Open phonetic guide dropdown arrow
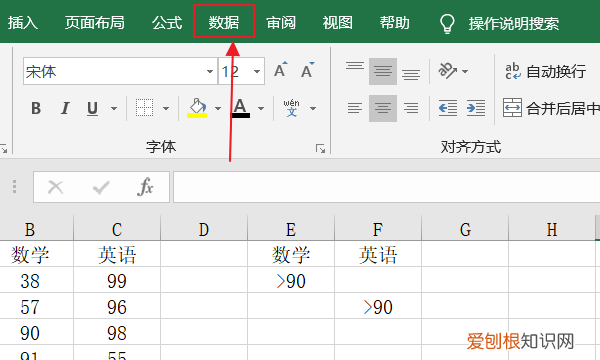Image resolution: width=600 pixels, height=360 pixels. coord(313,109)
